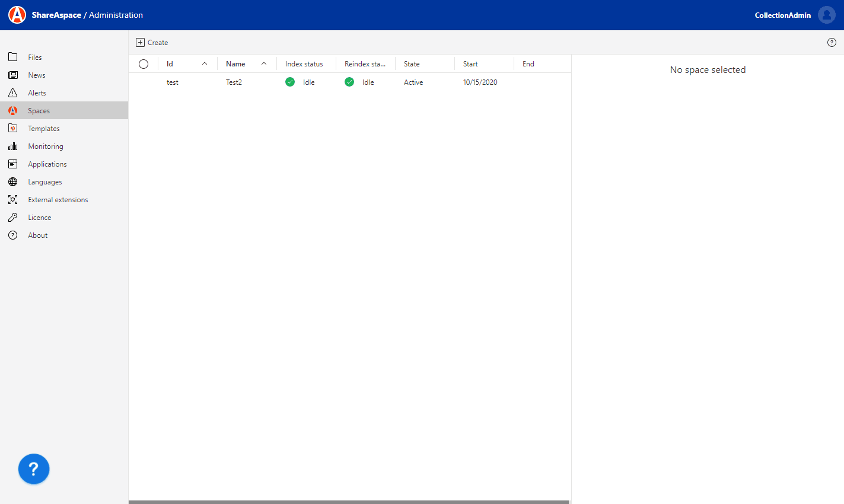Select the Test2 space row
The height and width of the screenshot is (504, 844).
click(234, 82)
